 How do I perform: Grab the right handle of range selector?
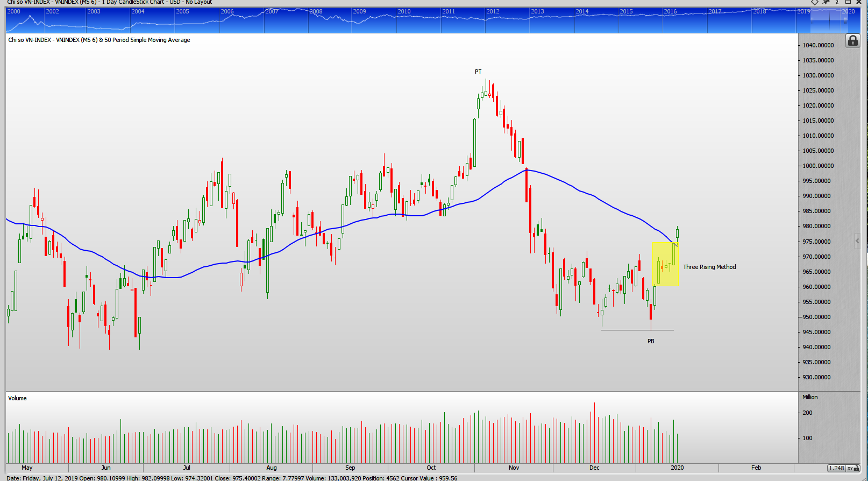pyautogui.click(x=845, y=20)
